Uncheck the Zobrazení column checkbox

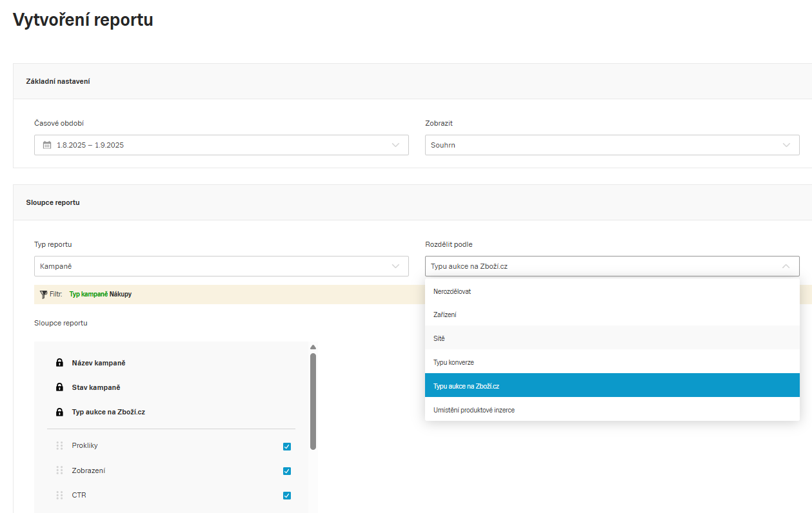coord(287,471)
